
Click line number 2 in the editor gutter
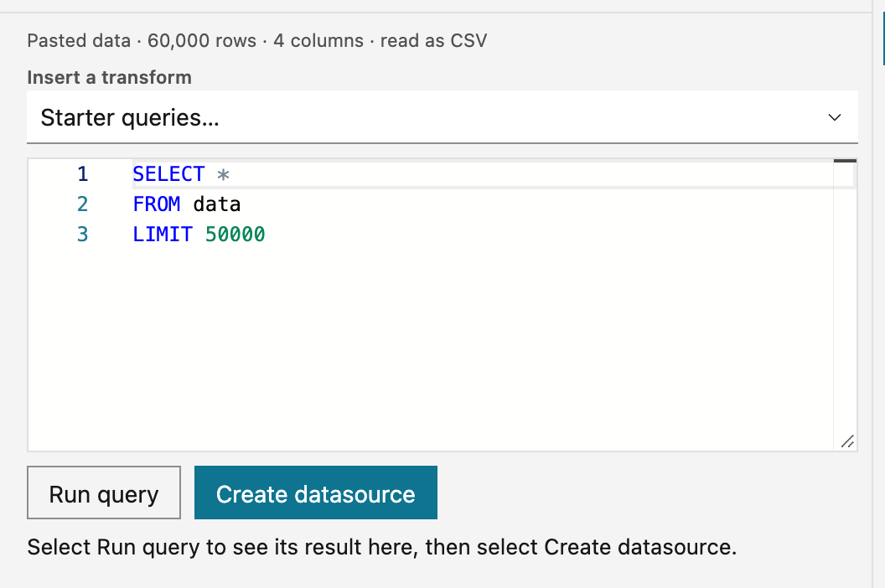point(82,204)
